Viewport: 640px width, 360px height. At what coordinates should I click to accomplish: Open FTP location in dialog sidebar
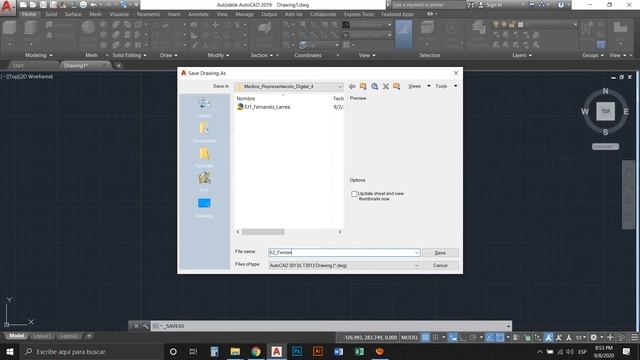pyautogui.click(x=204, y=182)
